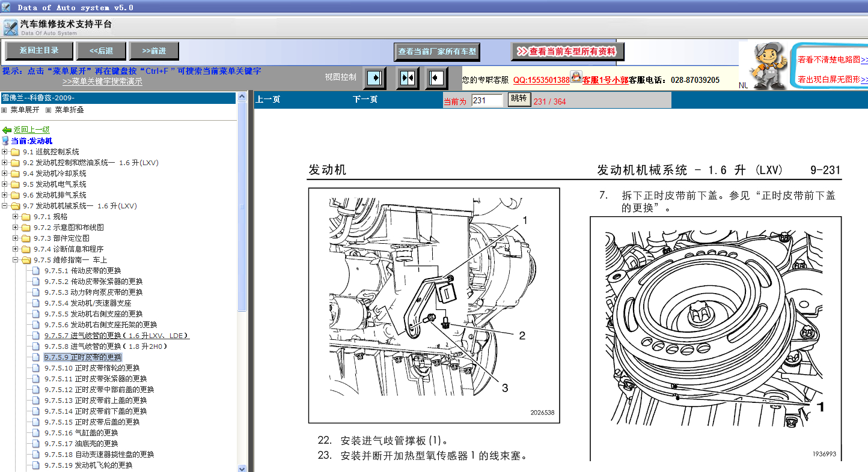Collapse 9.7.5 维修指南 车上 node

click(x=16, y=260)
